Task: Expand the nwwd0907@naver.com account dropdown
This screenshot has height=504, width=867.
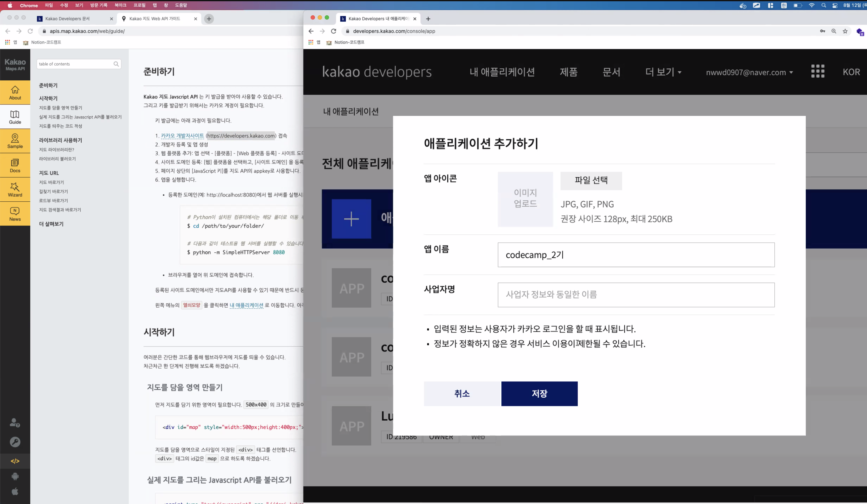Action: [749, 72]
